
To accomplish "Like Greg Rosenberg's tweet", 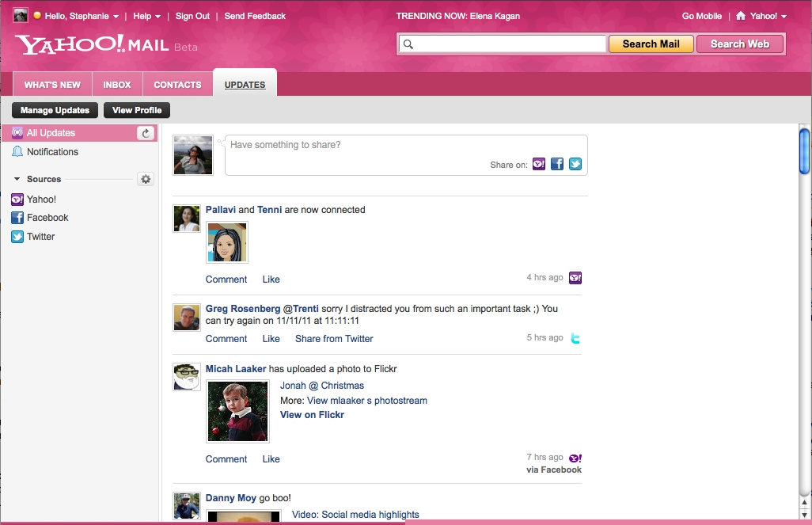I will [271, 339].
